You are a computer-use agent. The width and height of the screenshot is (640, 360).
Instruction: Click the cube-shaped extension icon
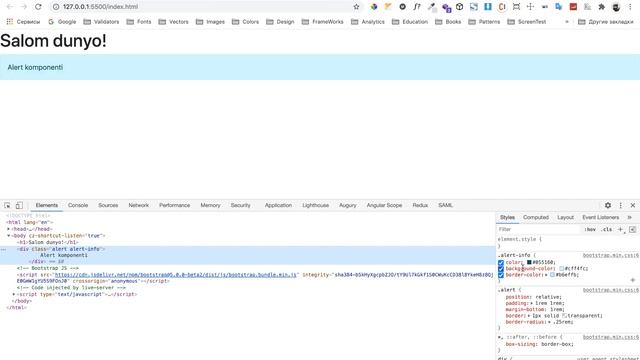pos(460,7)
